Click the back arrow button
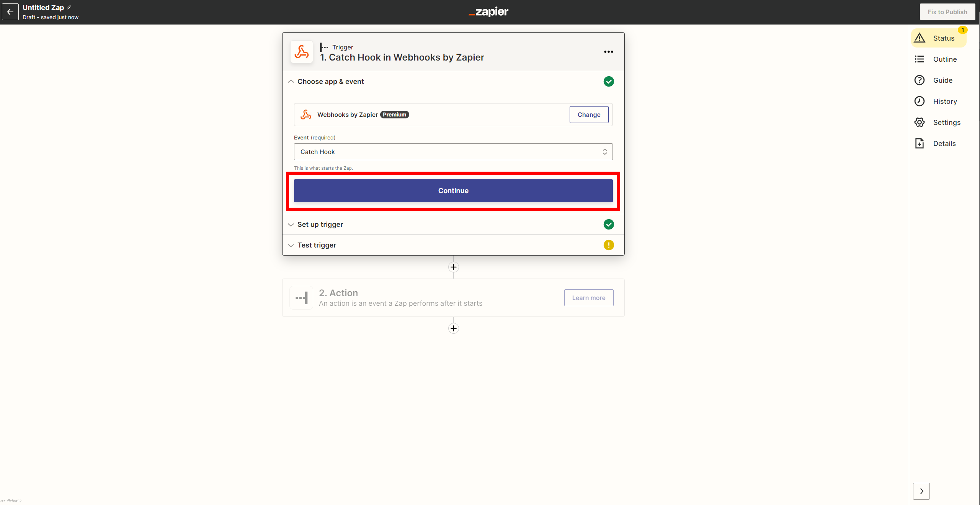The height and width of the screenshot is (505, 980). click(10, 12)
